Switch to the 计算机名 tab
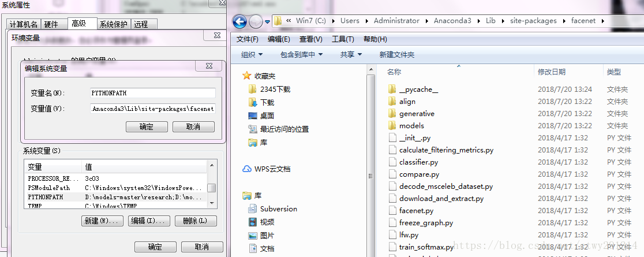 [x=24, y=25]
